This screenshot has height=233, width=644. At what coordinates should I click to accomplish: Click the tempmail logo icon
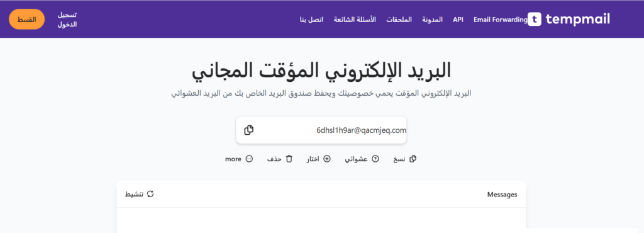tap(535, 20)
